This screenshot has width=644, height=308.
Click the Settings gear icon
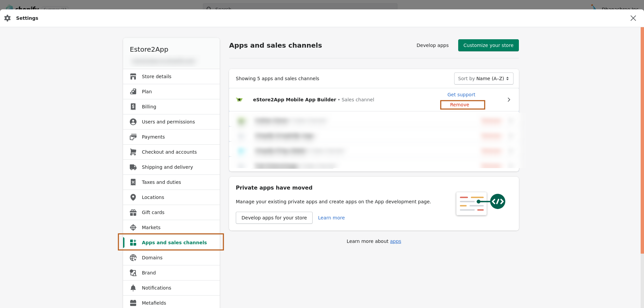(7, 18)
